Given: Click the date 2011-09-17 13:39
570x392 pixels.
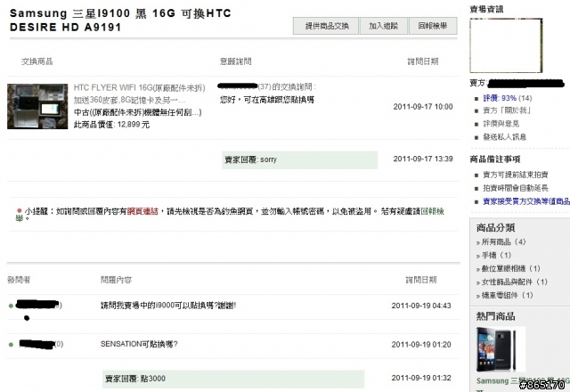Looking at the screenshot, I should (423, 159).
